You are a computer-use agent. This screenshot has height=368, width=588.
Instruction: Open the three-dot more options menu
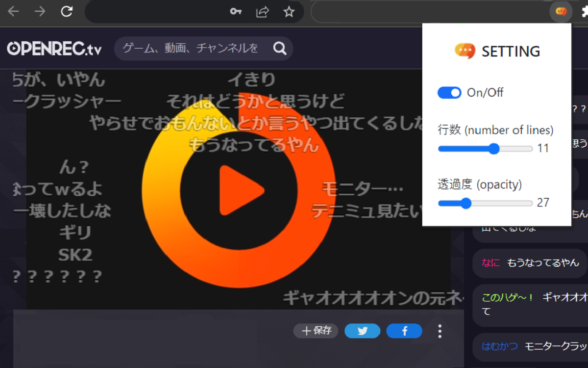[x=440, y=331]
